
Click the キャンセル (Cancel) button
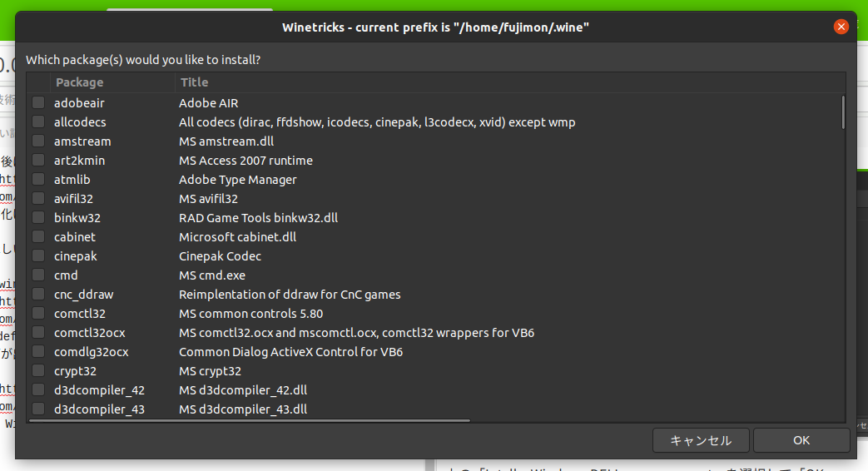[701, 440]
